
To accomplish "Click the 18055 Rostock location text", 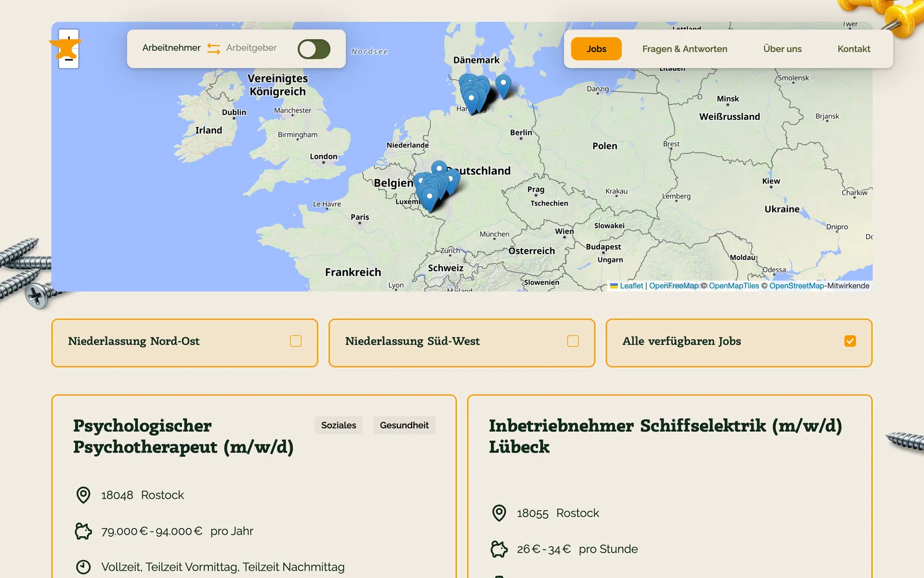I will coord(558,513).
